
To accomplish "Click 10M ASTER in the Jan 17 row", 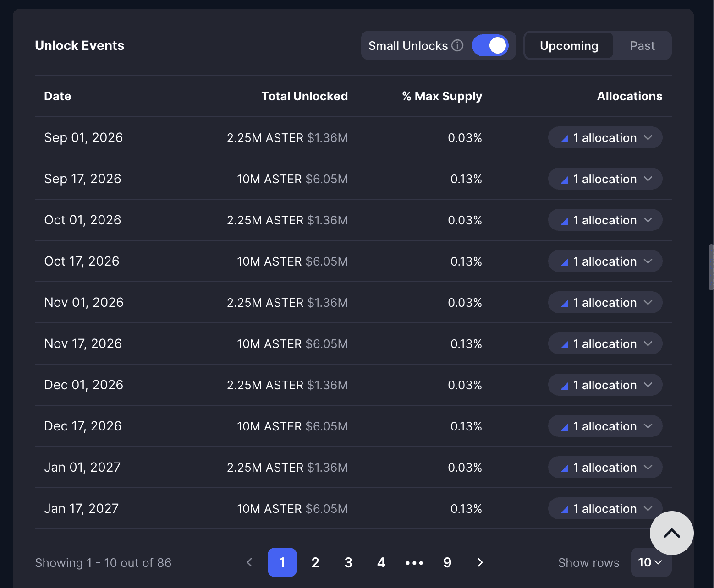I will point(269,509).
